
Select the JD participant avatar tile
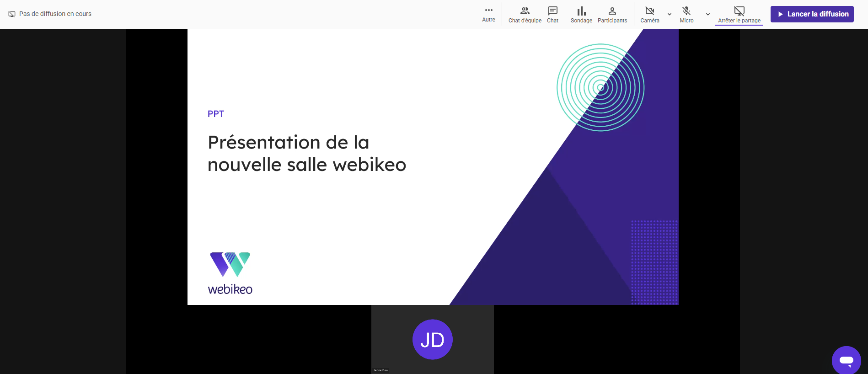[432, 339]
